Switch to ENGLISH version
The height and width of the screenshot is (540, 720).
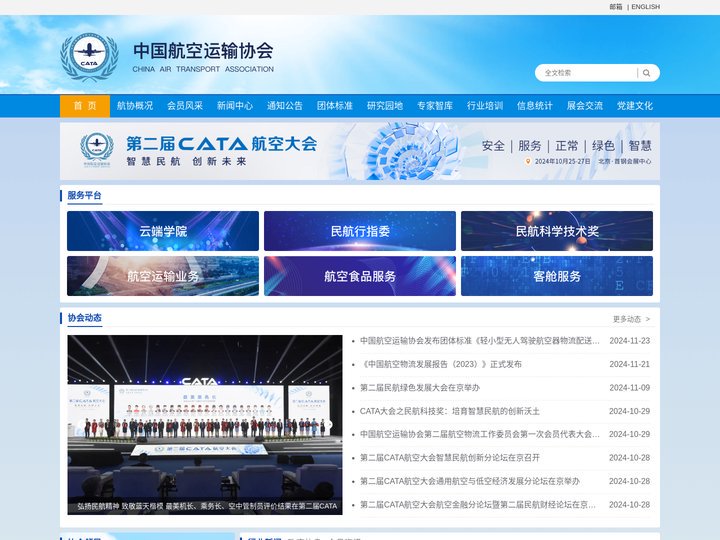pyautogui.click(x=645, y=7)
